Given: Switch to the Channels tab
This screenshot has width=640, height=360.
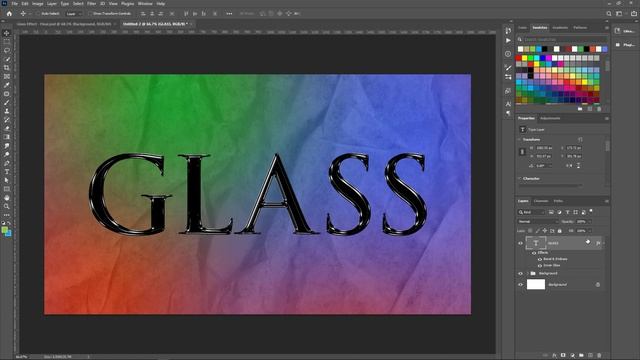Looking at the screenshot, I should pos(541,201).
